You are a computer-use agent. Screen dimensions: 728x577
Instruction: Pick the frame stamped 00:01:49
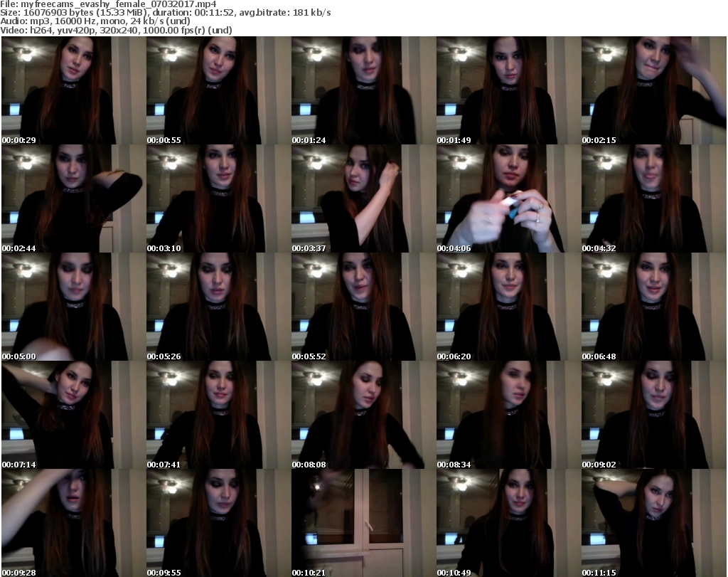coord(509,90)
